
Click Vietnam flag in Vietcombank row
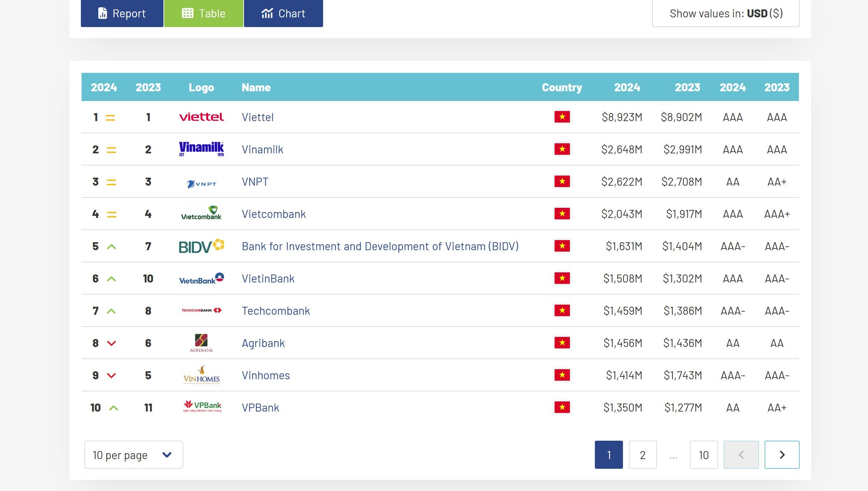(562, 214)
